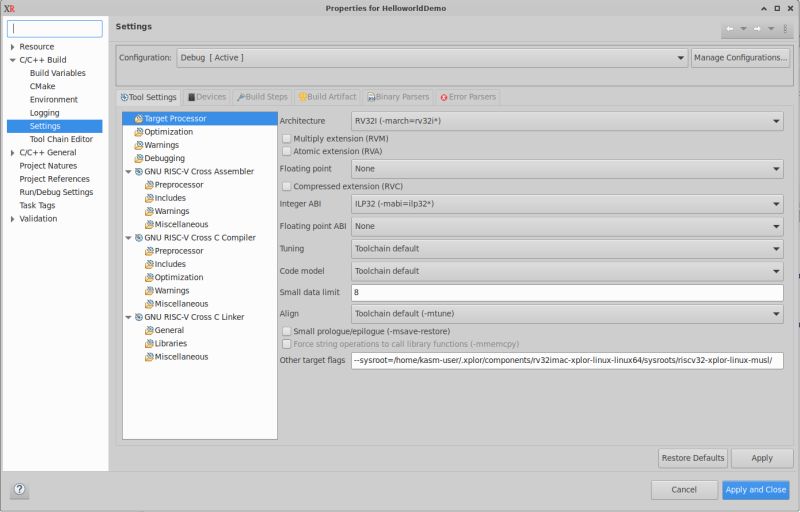Click Apply and Close button
This screenshot has width=800, height=512.
[756, 490]
